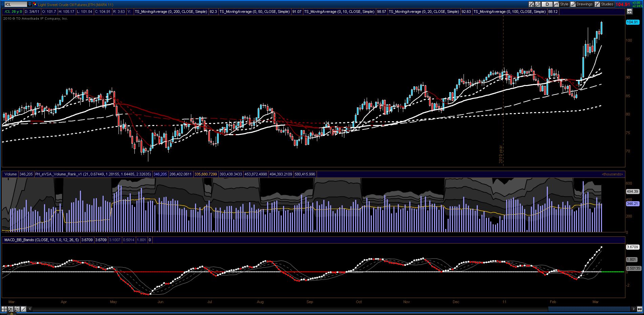Select the trendline drawing tool icon
Screen dimensions: 644x315
(23, 309)
